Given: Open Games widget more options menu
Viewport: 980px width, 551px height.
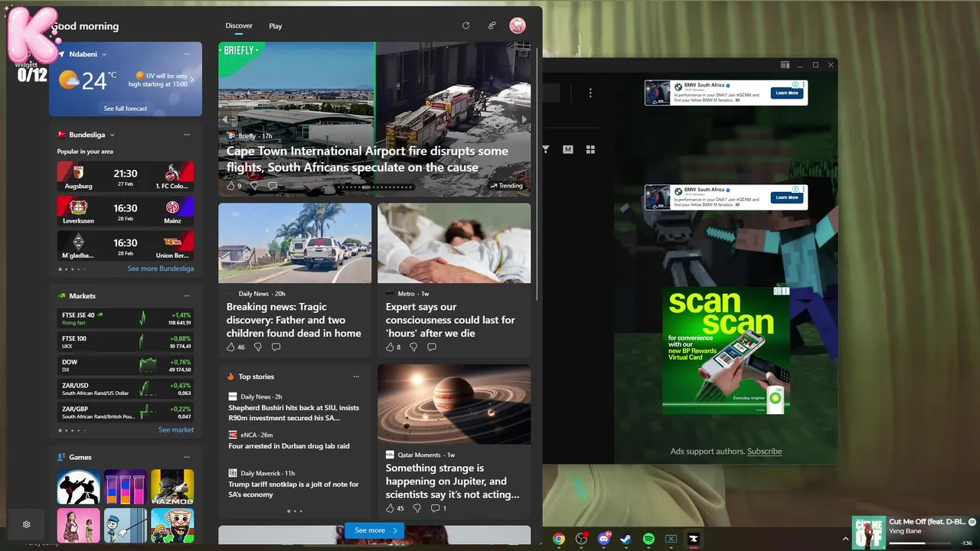Looking at the screenshot, I should point(186,457).
